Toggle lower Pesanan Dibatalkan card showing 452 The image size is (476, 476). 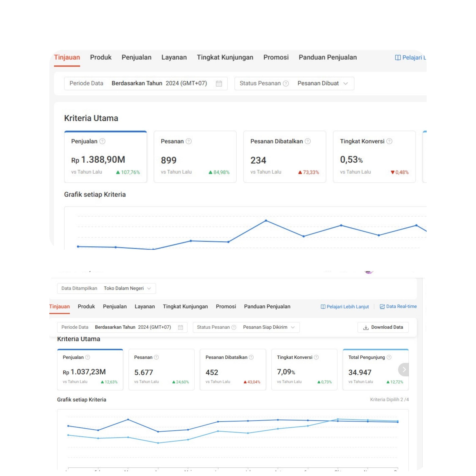coord(233,369)
